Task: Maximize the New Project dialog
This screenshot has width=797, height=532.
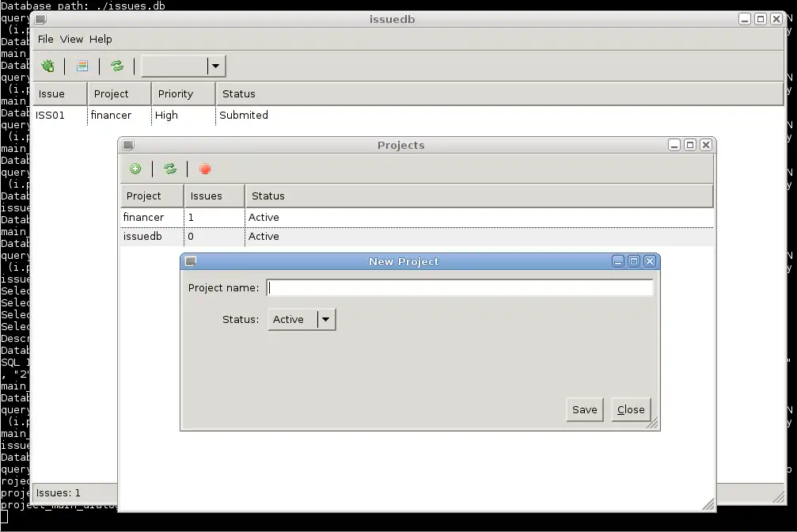Action: (634, 261)
